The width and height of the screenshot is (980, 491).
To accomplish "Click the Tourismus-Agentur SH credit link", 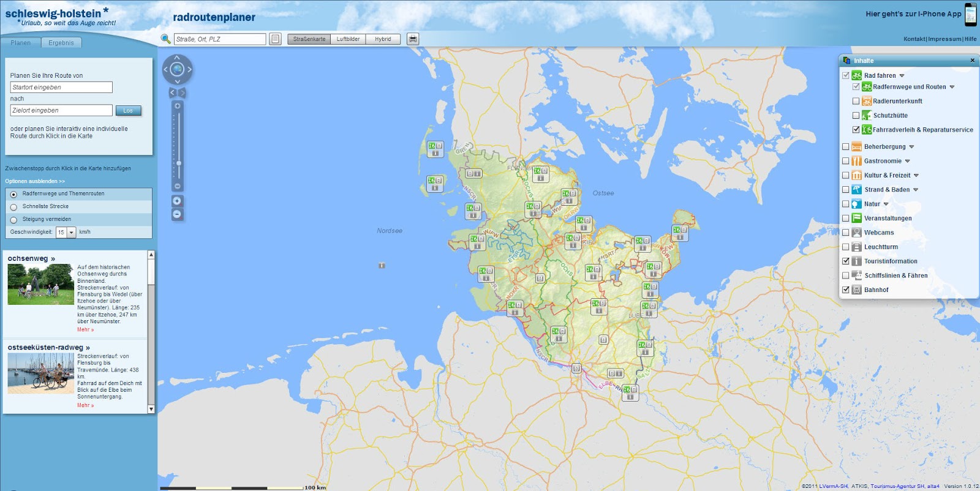I will tap(897, 486).
